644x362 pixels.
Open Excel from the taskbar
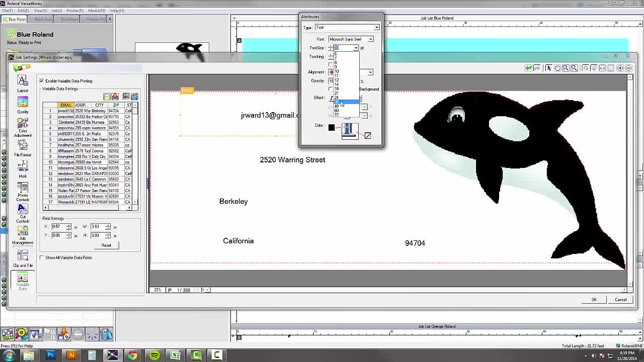(x=175, y=355)
